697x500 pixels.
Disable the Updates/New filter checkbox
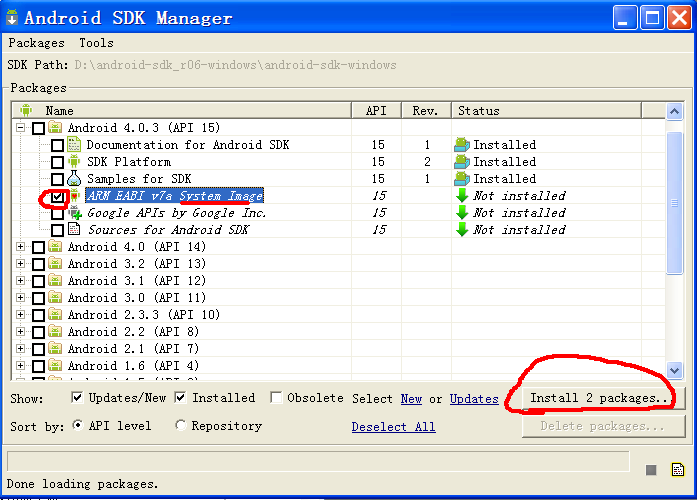click(78, 398)
